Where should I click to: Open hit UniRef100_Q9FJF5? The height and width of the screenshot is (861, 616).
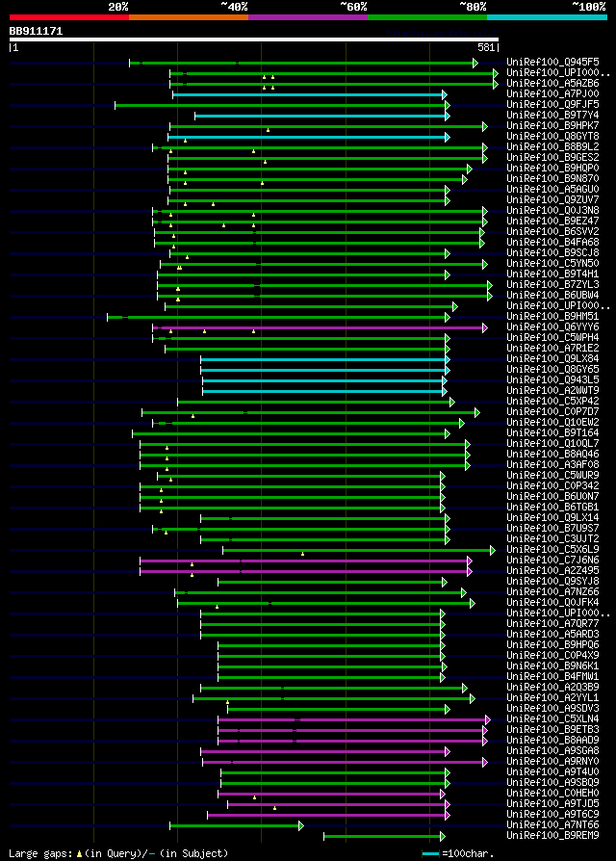[552, 104]
